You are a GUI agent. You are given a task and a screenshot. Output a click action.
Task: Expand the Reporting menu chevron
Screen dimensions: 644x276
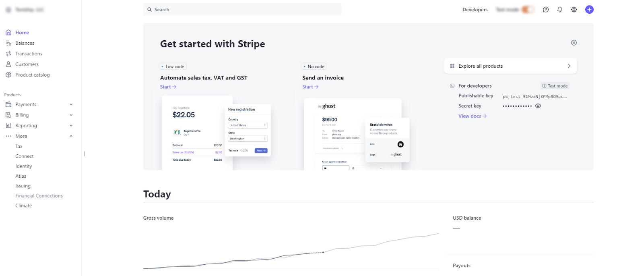point(71,126)
